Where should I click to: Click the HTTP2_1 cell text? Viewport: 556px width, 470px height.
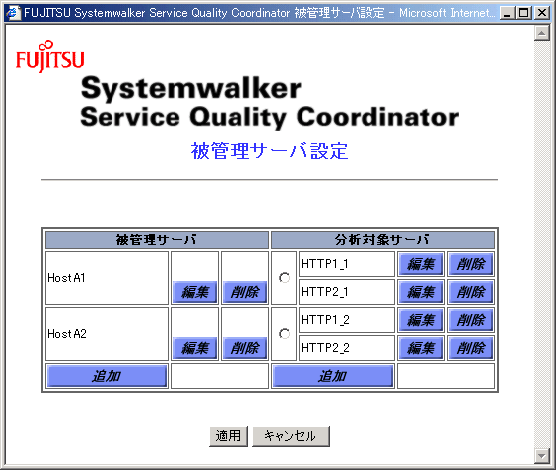[x=325, y=292]
